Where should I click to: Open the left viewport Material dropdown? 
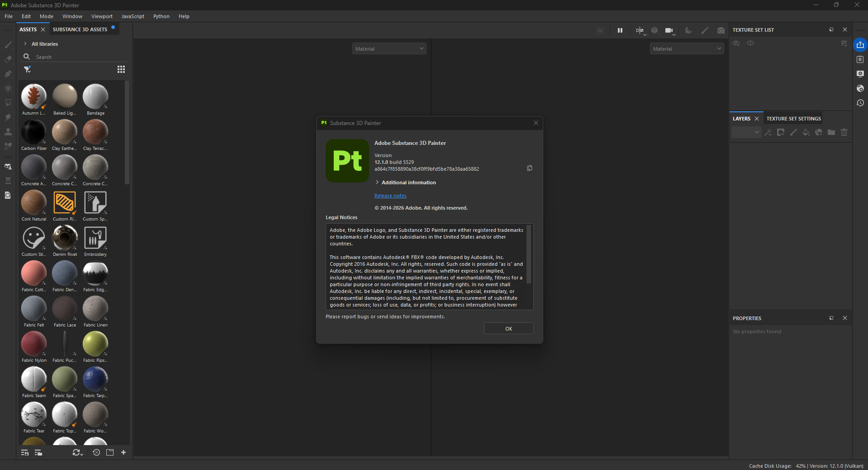pos(389,48)
